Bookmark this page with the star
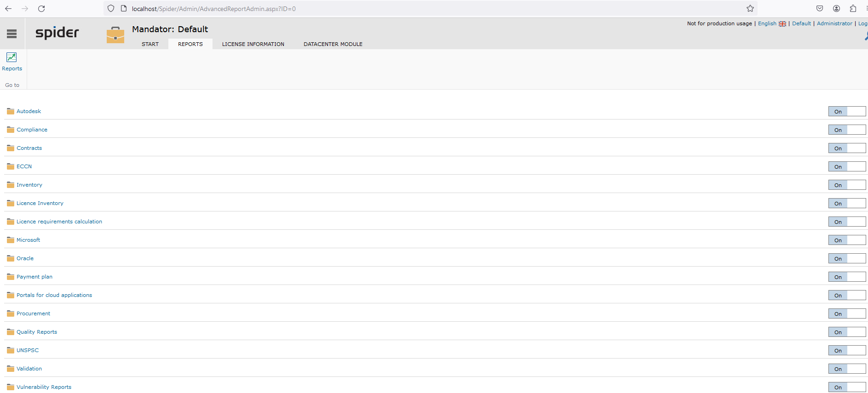Image resolution: width=868 pixels, height=393 pixels. (x=750, y=8)
